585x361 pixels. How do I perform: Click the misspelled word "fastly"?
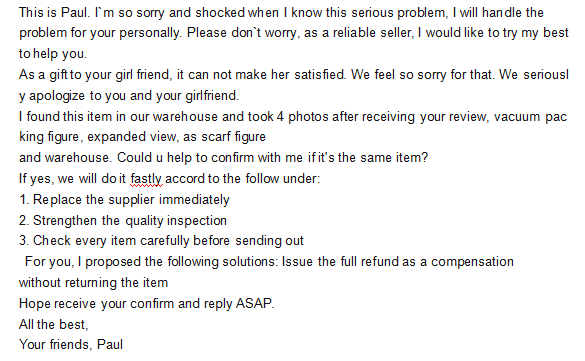[x=146, y=179]
